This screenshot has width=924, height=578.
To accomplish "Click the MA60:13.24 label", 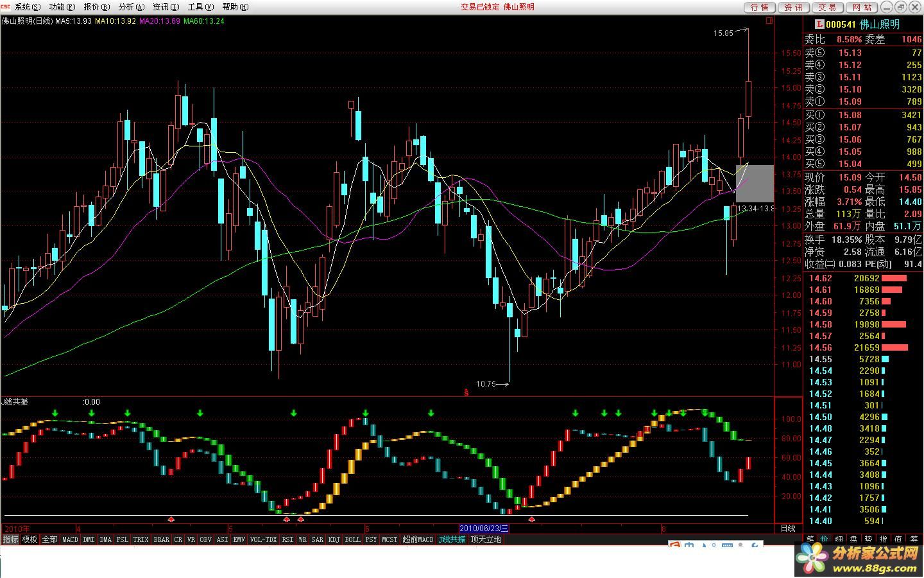I will click(204, 21).
